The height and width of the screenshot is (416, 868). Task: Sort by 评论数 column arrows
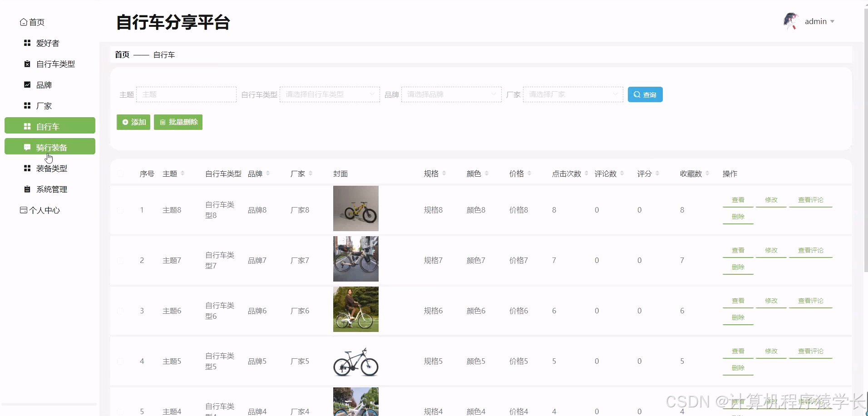pos(622,173)
